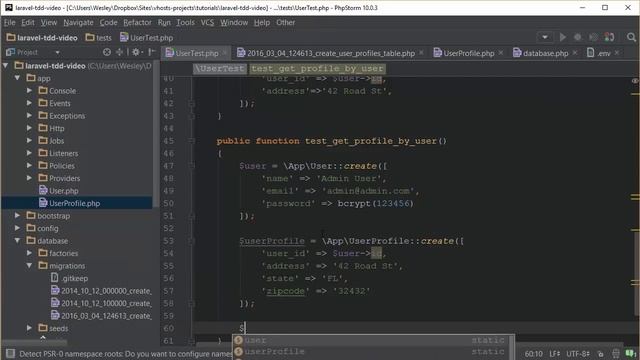Toggle the read-only lock icon in status bar
Screen dimensions: 640x360
pos(600,354)
